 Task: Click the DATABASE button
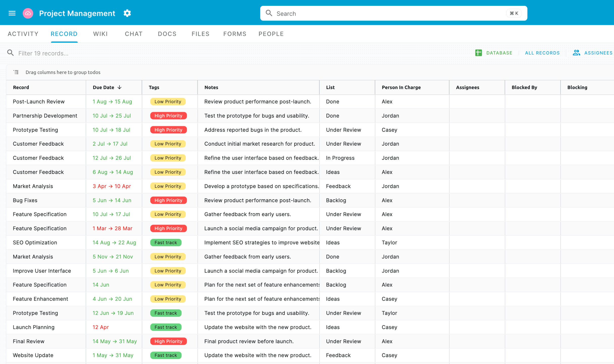499,53
